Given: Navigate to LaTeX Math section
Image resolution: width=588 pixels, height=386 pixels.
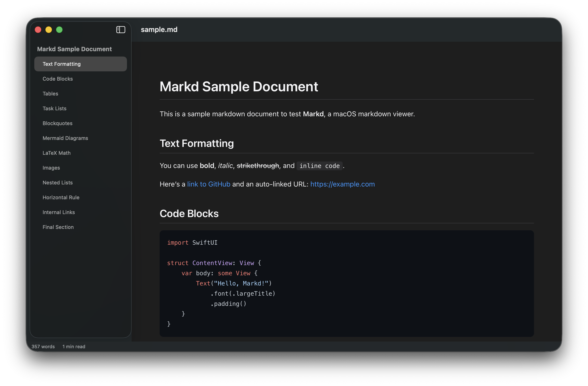Looking at the screenshot, I should (57, 153).
